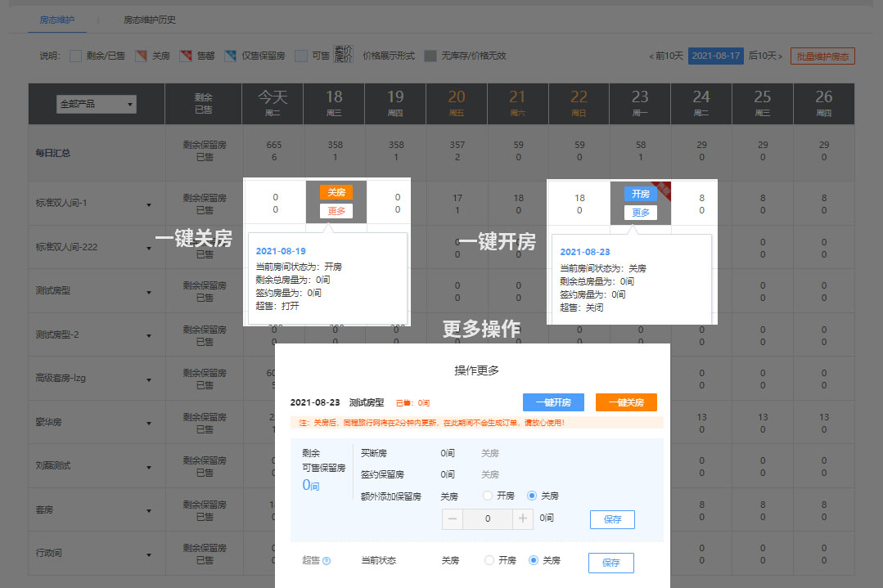The image size is (883, 588).
Task: Click the gray 无库存/价格无效 legend swatch
Action: pyautogui.click(x=430, y=56)
